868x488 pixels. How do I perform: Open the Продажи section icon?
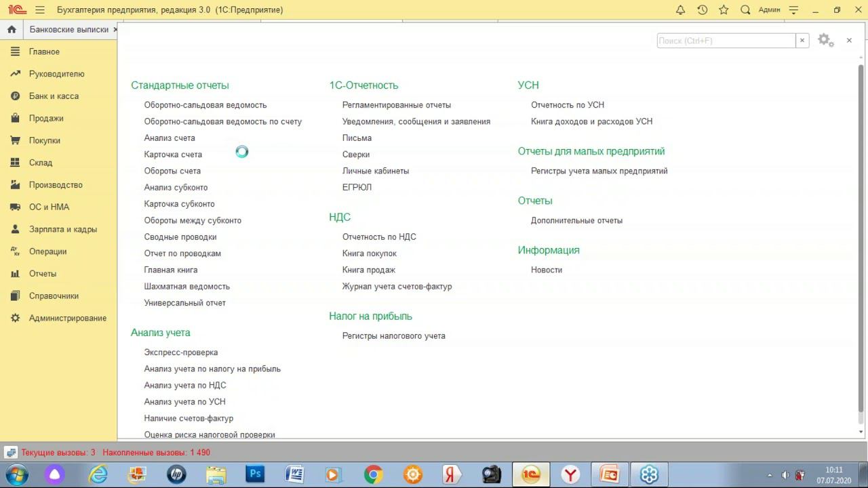[15, 119]
